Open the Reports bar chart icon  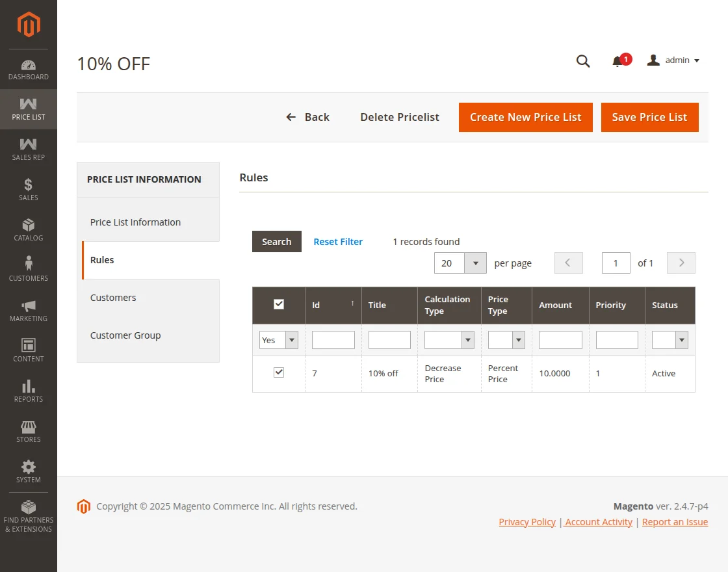pyautogui.click(x=29, y=387)
